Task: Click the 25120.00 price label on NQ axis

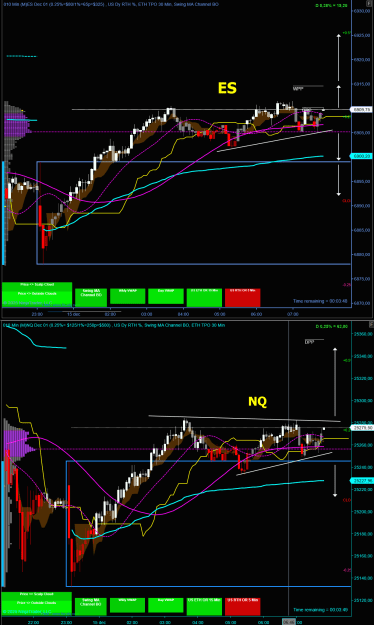Action: pyautogui.click(x=362, y=600)
